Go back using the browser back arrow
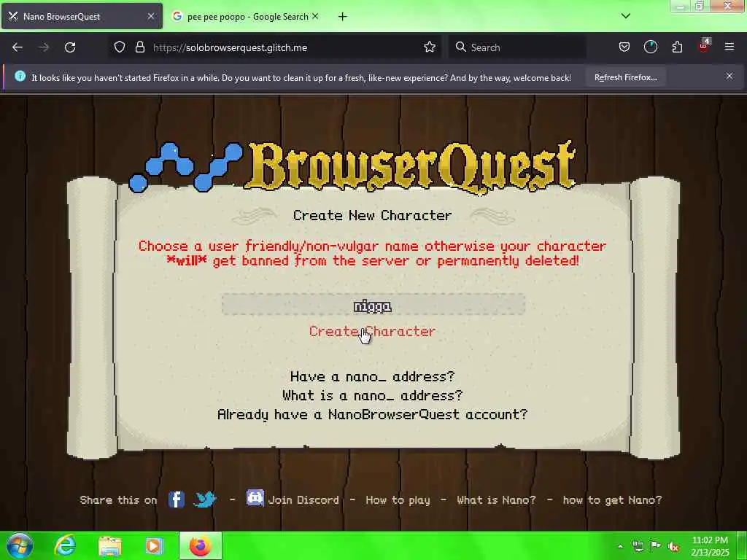747x560 pixels. 18,47
